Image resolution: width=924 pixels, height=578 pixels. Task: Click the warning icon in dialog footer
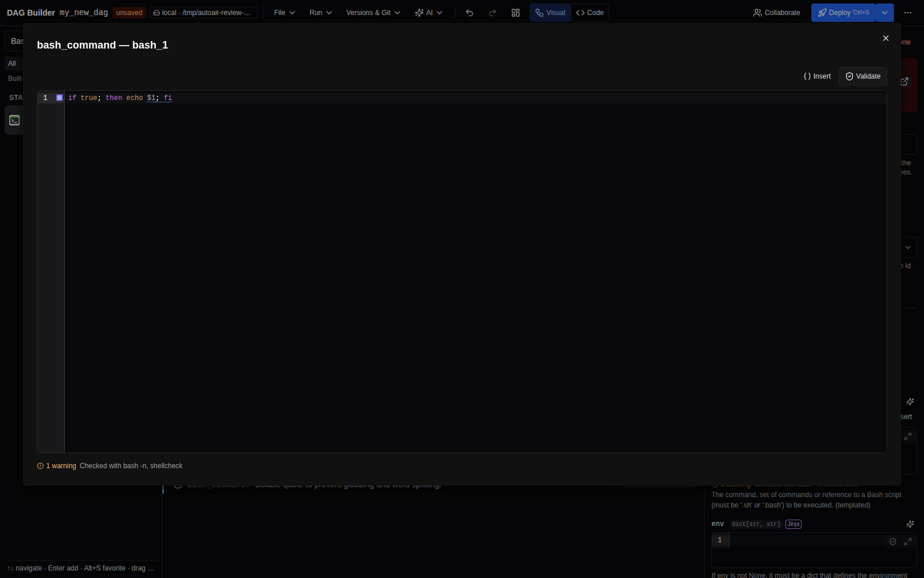pos(40,466)
